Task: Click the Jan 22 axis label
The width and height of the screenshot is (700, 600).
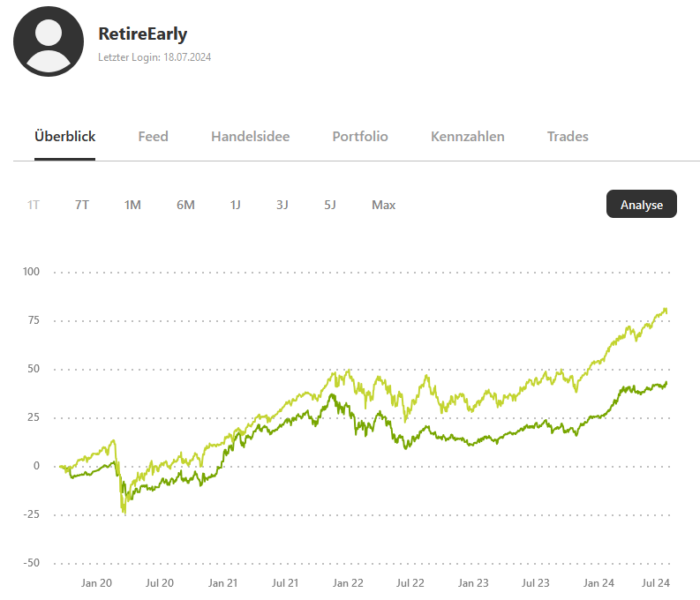Action: 348,583
